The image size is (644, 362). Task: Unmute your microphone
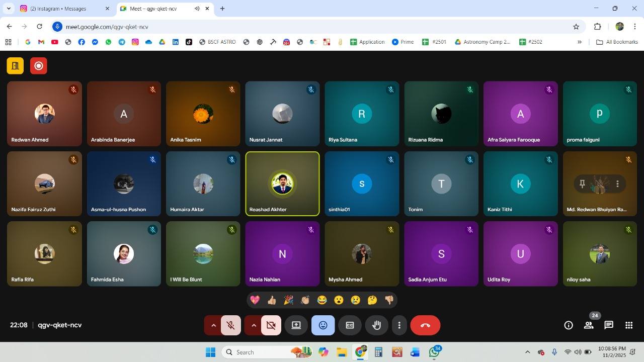click(230, 325)
